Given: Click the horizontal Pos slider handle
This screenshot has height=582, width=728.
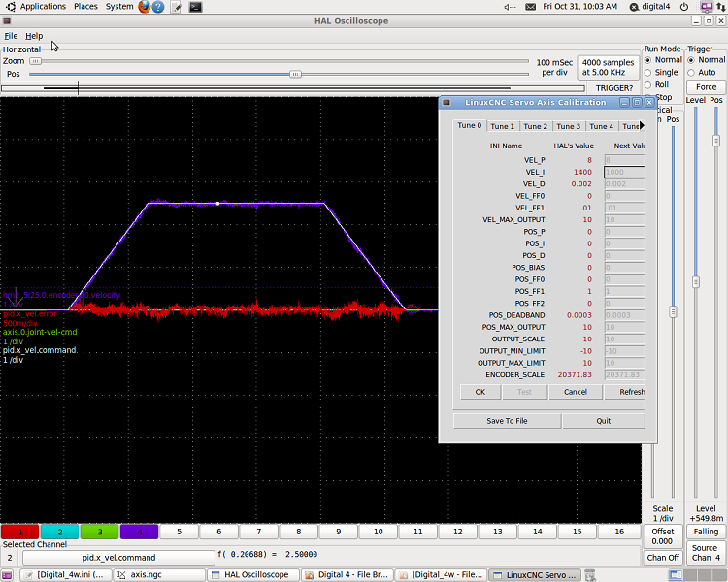Looking at the screenshot, I should [295, 74].
